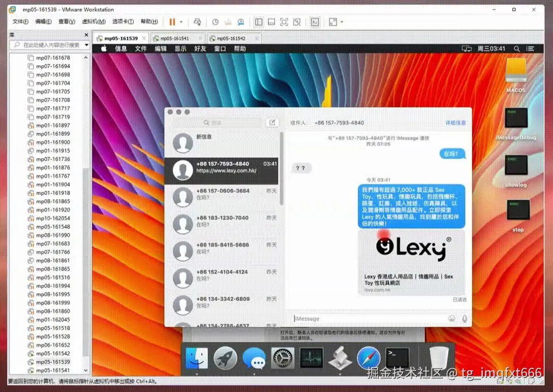The image size is (553, 392).
Task: Click the send Ctrl+Alt+Del toolbar icon
Action: click(x=197, y=22)
